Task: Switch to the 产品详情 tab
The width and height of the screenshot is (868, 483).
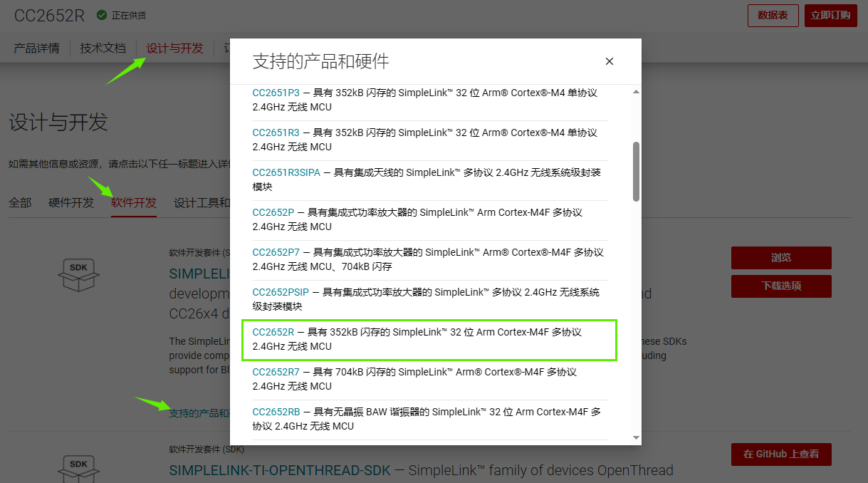Action: click(x=37, y=48)
